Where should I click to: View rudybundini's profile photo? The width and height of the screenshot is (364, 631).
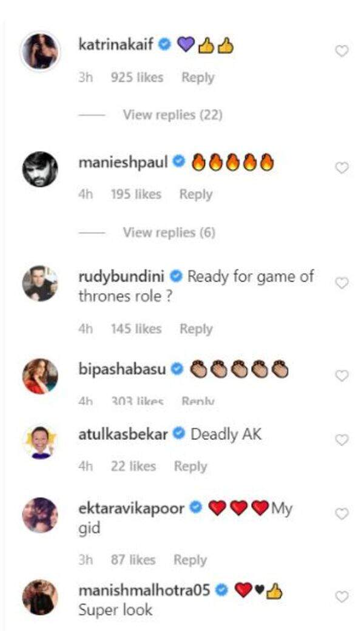pos(40,283)
